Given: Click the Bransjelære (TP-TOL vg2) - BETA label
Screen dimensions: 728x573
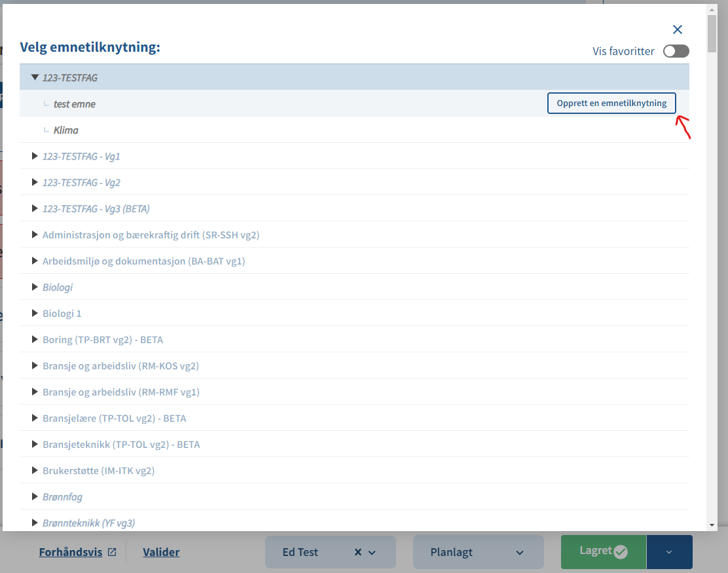Looking at the screenshot, I should 114,418.
